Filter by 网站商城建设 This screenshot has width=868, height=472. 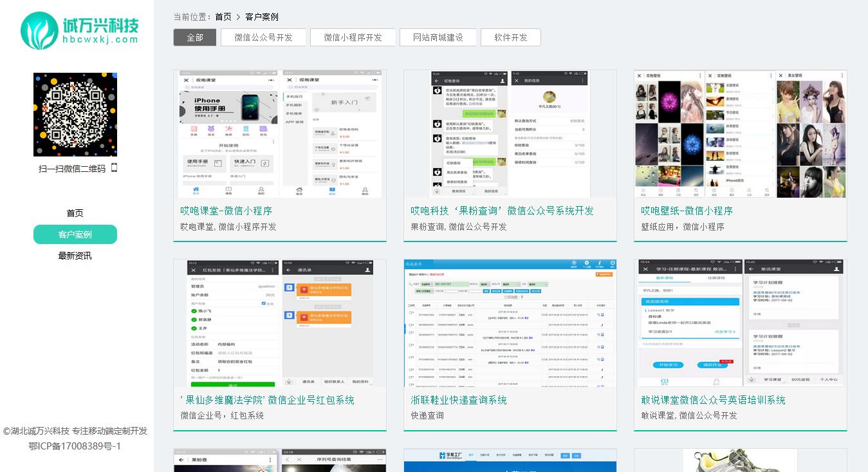click(x=438, y=37)
